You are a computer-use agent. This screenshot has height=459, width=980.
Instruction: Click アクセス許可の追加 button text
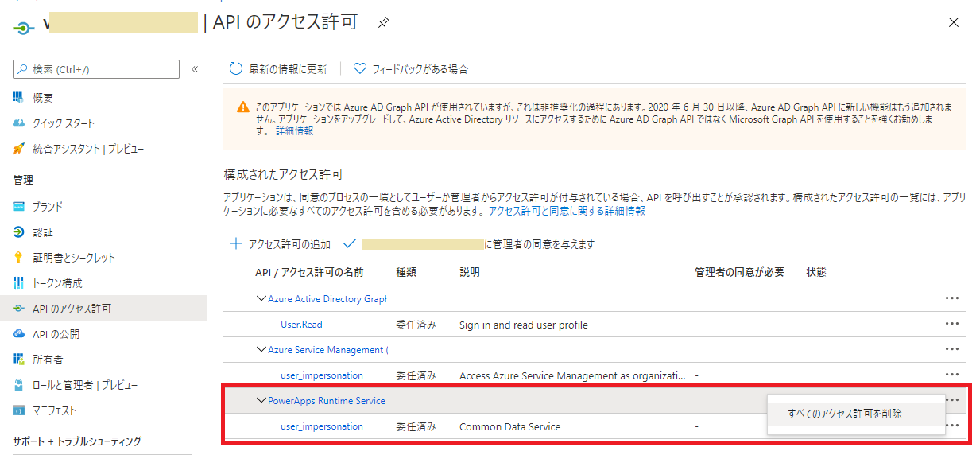[289, 244]
